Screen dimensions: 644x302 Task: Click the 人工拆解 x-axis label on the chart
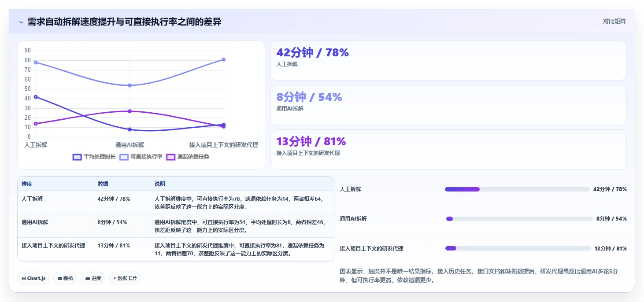(36, 145)
